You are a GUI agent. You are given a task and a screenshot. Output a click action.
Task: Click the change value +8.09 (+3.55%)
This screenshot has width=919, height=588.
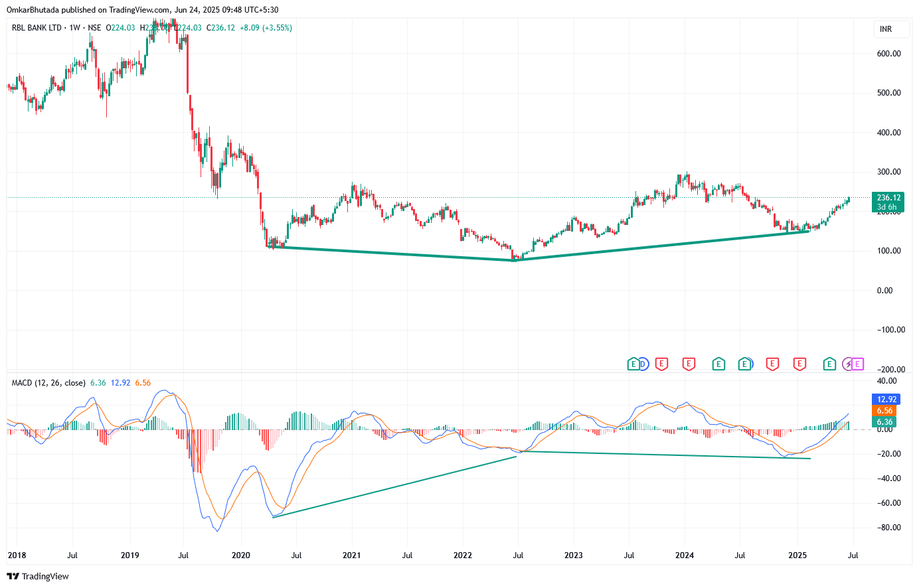click(266, 28)
